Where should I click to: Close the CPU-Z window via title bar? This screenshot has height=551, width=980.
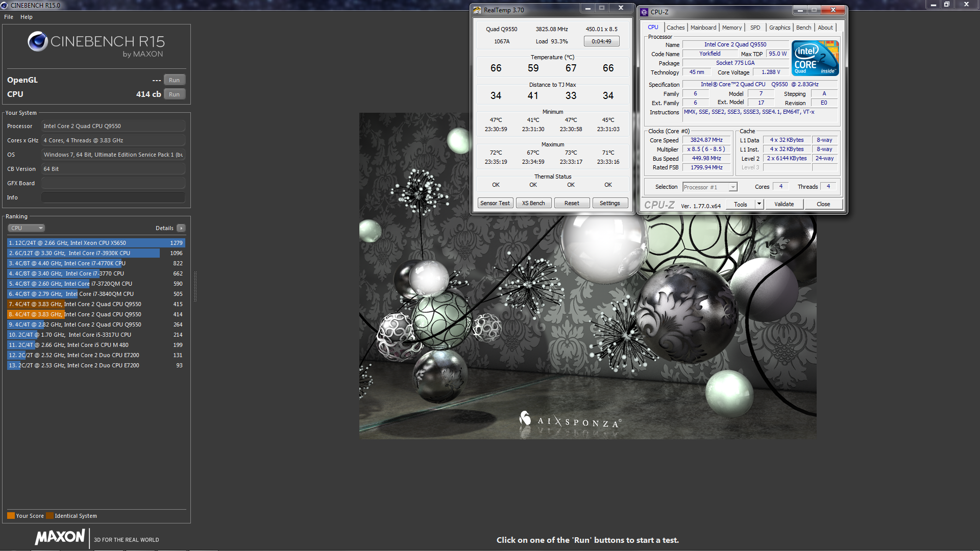(x=833, y=10)
